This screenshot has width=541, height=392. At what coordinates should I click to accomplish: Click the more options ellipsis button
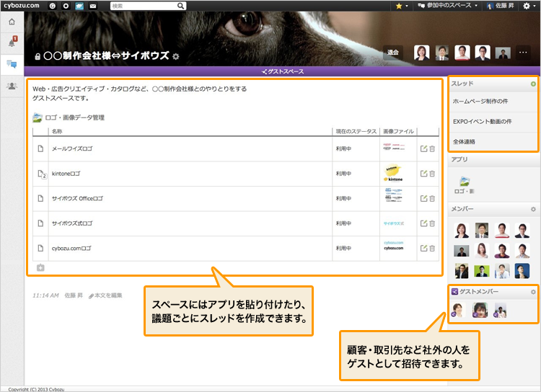[524, 53]
